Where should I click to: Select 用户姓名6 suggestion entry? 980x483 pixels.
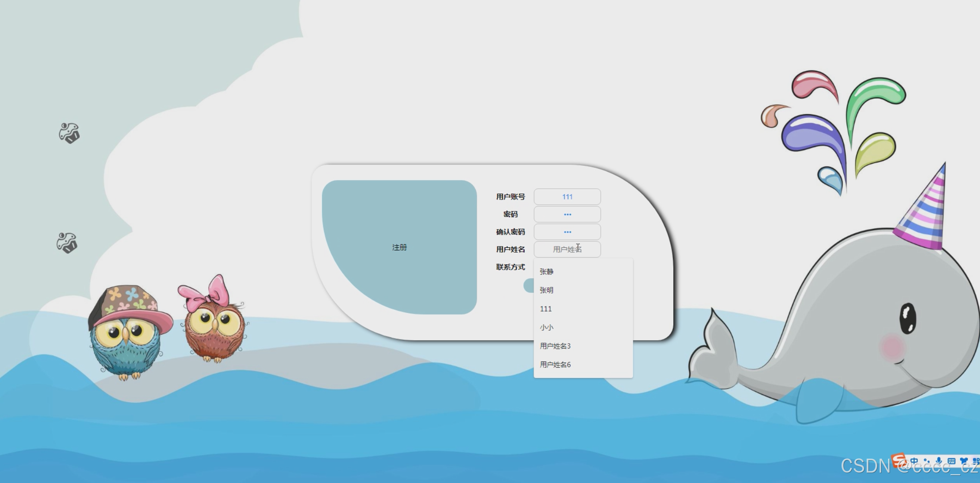(555, 365)
